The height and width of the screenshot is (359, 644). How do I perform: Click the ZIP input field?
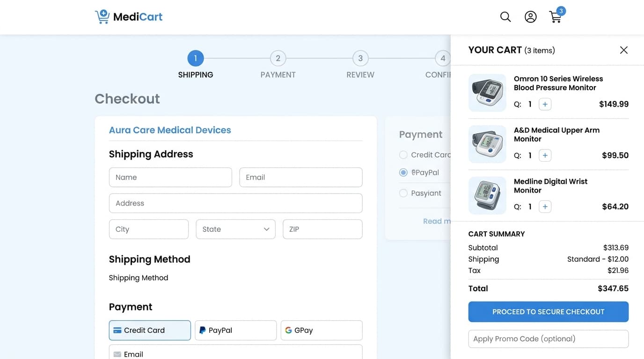322,229
